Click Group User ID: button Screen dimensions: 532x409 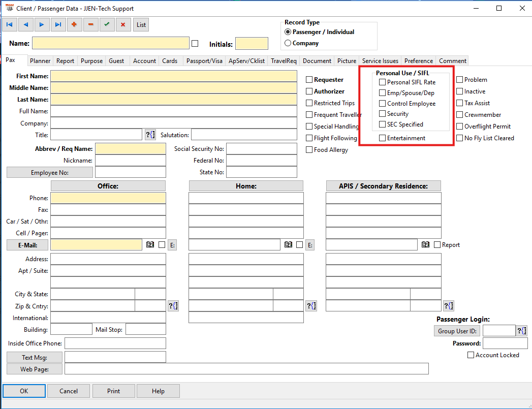coord(457,331)
